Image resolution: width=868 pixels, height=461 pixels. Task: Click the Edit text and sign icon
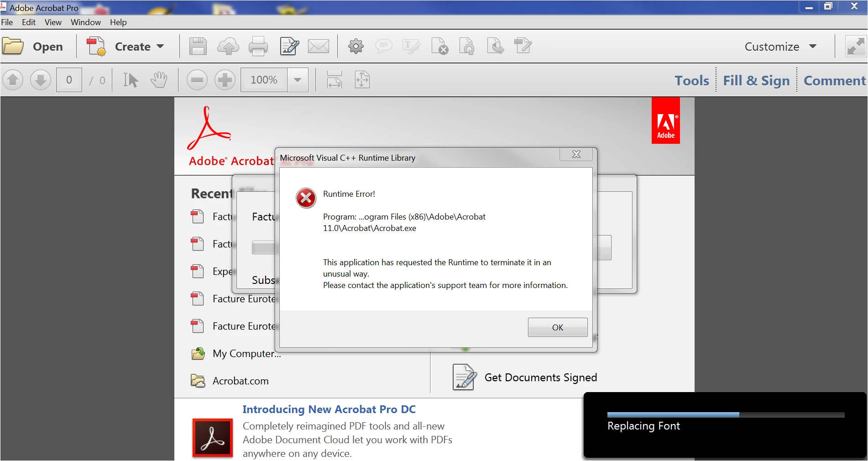click(289, 46)
